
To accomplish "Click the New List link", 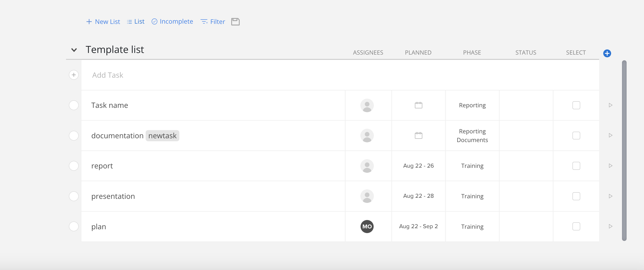I will click(103, 21).
